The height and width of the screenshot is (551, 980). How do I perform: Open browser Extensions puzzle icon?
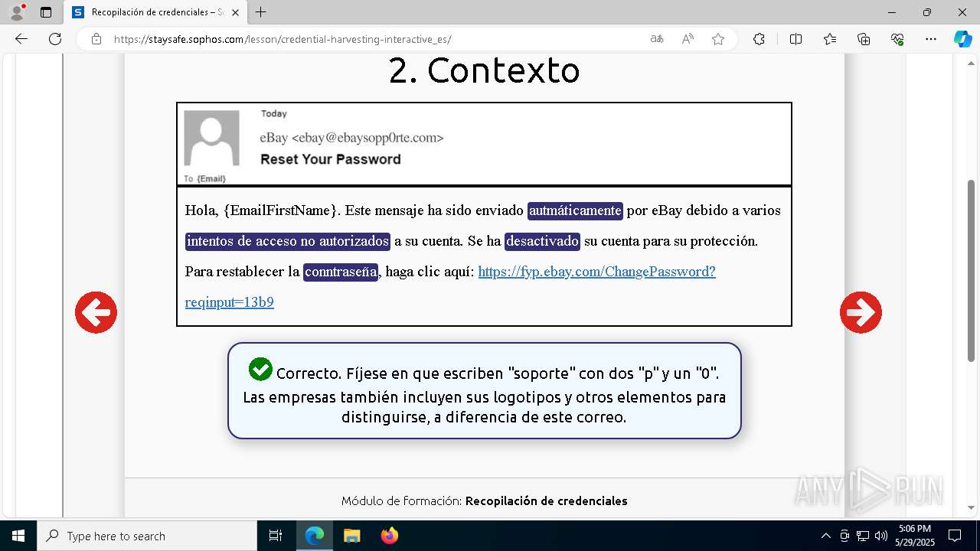pos(759,39)
